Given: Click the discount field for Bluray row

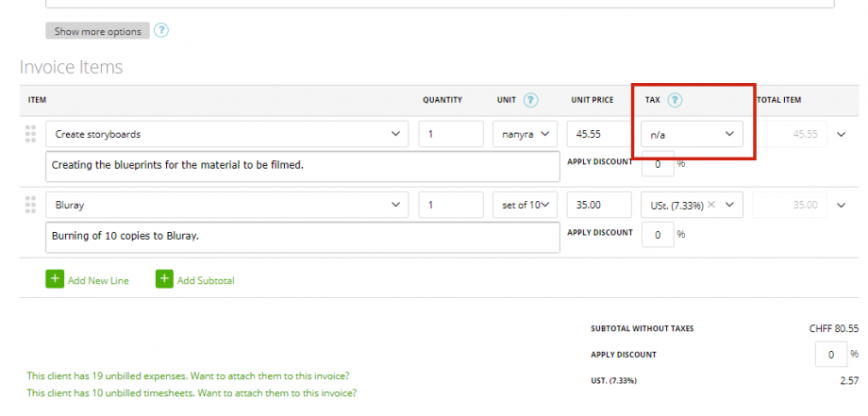Looking at the screenshot, I should coord(658,235).
